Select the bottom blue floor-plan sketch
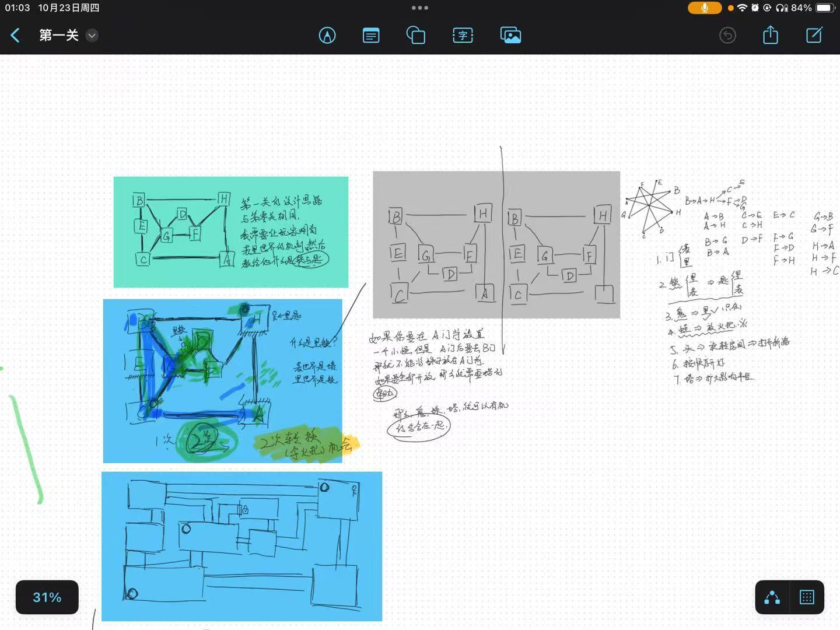The width and height of the screenshot is (840, 630). click(242, 546)
